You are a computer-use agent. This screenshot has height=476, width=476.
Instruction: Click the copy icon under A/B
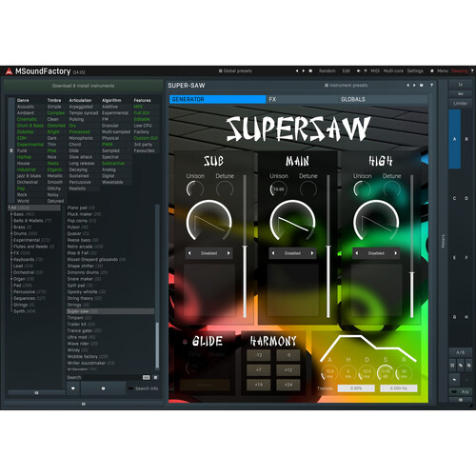click(x=461, y=366)
